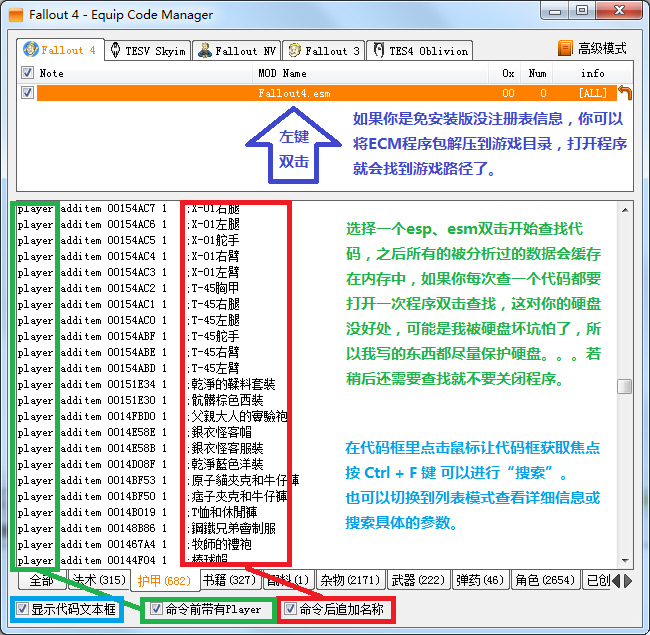650x635 pixels.
Task: Click code line with ID 0014B019
Action: point(137,513)
